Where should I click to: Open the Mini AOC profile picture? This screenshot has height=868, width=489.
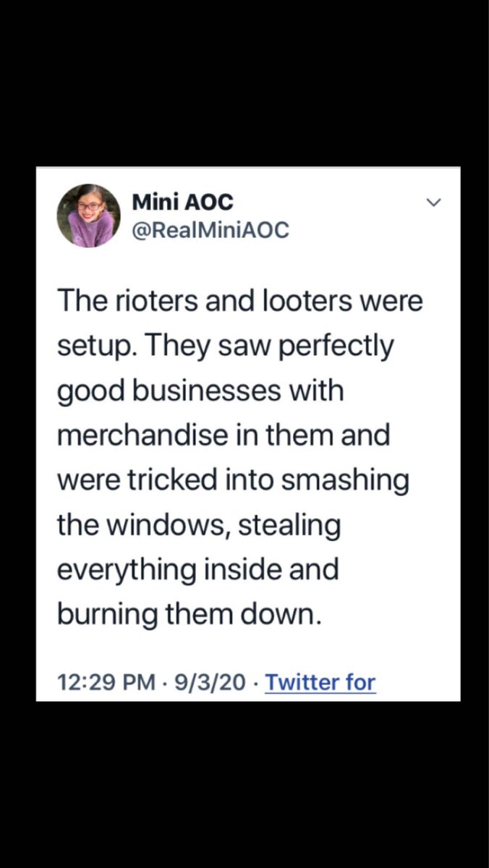(x=88, y=216)
